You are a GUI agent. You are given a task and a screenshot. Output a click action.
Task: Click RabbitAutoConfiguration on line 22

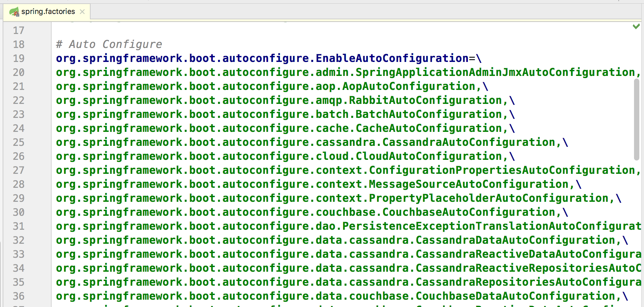pyautogui.click(x=426, y=100)
